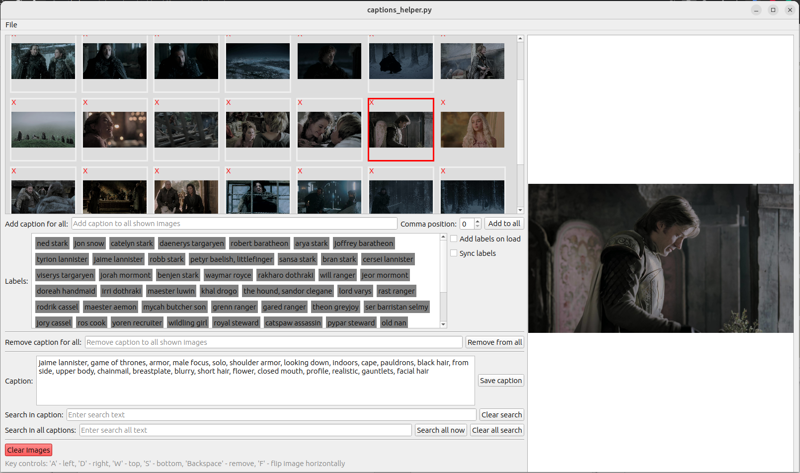Open the File menu
Screen dimensions: 800x473
[x=11, y=24]
